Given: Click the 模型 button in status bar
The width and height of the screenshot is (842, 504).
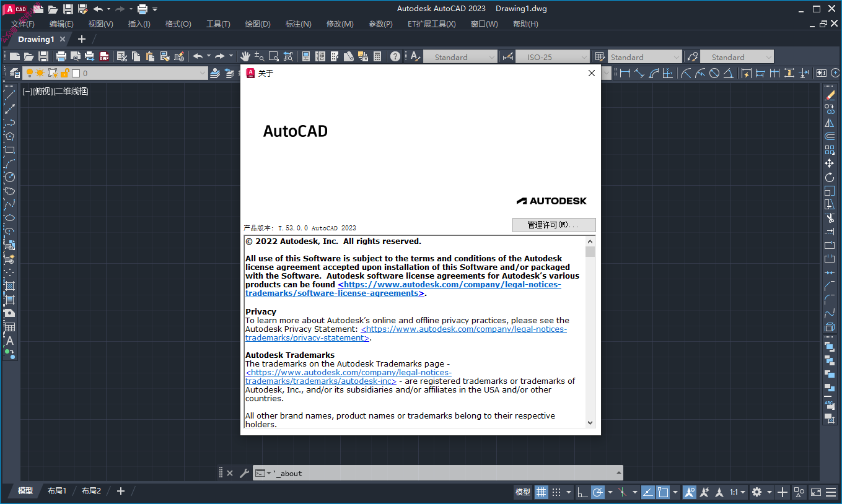Looking at the screenshot, I should [522, 492].
